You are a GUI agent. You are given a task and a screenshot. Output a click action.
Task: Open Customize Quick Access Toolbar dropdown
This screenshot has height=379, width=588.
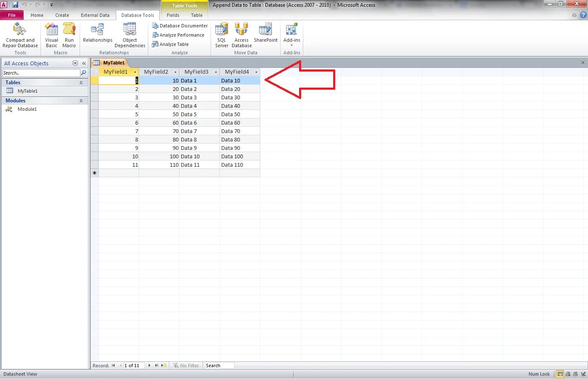pos(51,5)
